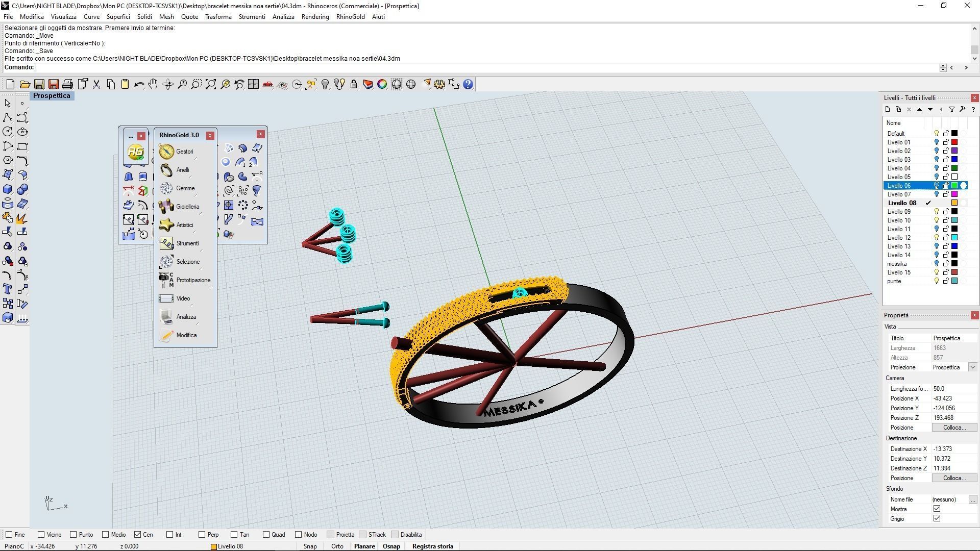Toggle the lock of Livello 03

[946, 160]
